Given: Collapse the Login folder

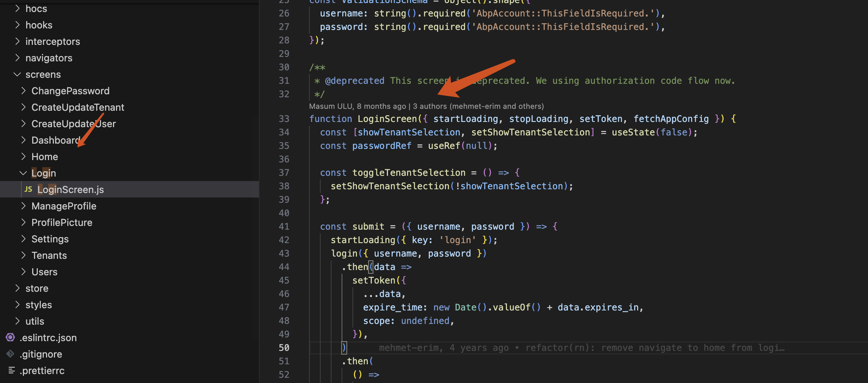Looking at the screenshot, I should click(x=23, y=173).
